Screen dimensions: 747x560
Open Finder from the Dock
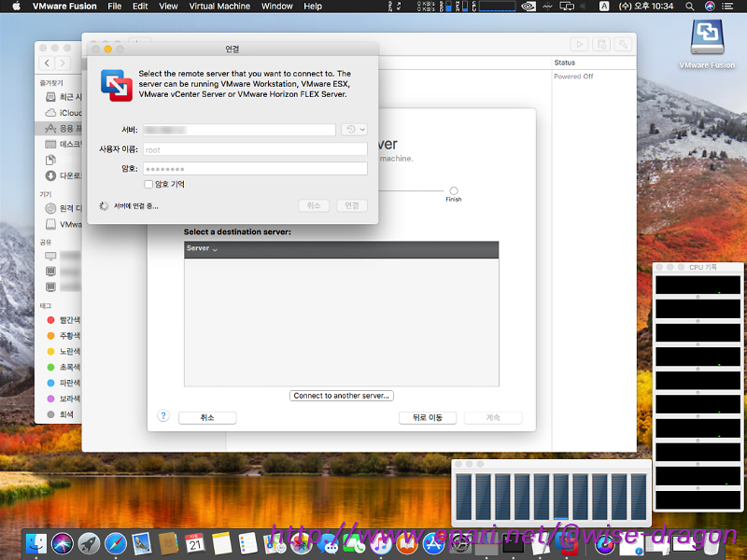tap(36, 544)
